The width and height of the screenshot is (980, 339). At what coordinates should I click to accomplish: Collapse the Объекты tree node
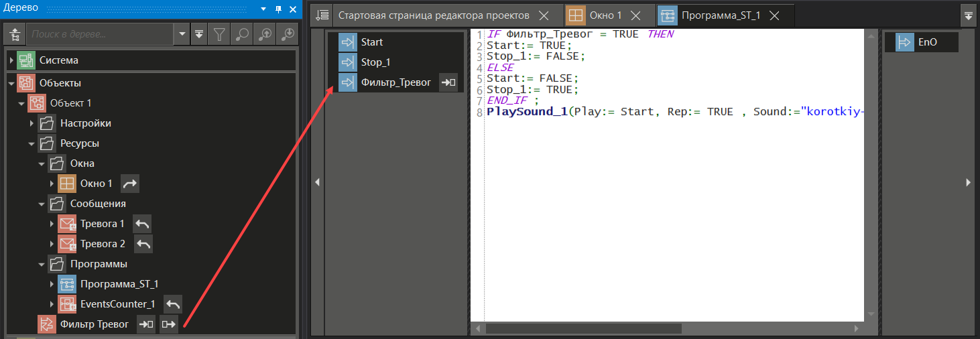pyautogui.click(x=11, y=83)
